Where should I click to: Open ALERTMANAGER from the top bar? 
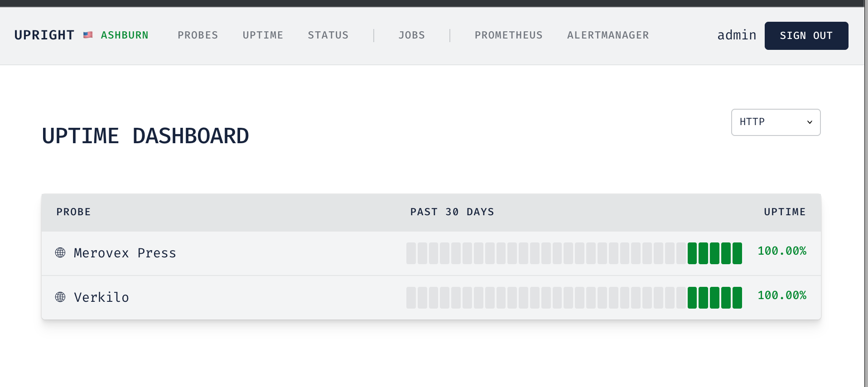tap(608, 35)
